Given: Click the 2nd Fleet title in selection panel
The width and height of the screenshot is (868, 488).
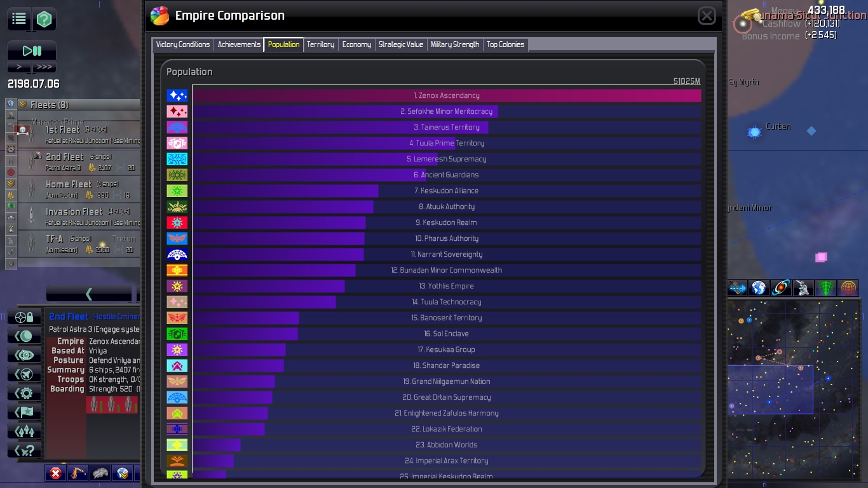Looking at the screenshot, I should point(69,316).
